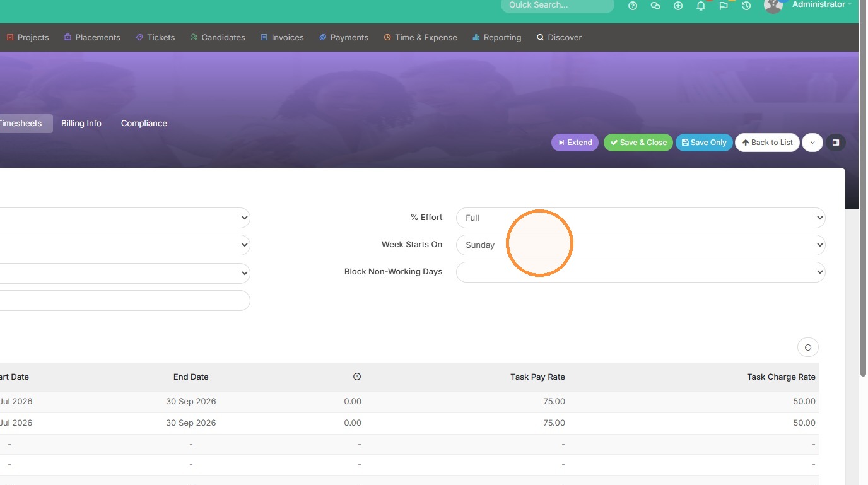Open the Block Non-Working Days dropdown
Image resolution: width=868 pixels, height=485 pixels.
pyautogui.click(x=640, y=272)
